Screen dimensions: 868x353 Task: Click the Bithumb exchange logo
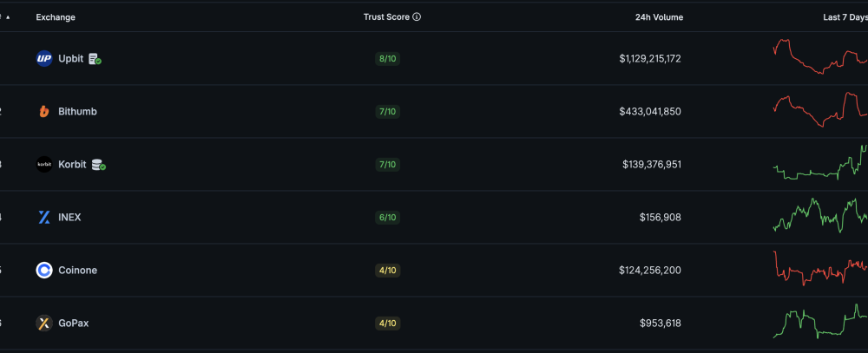coord(44,112)
